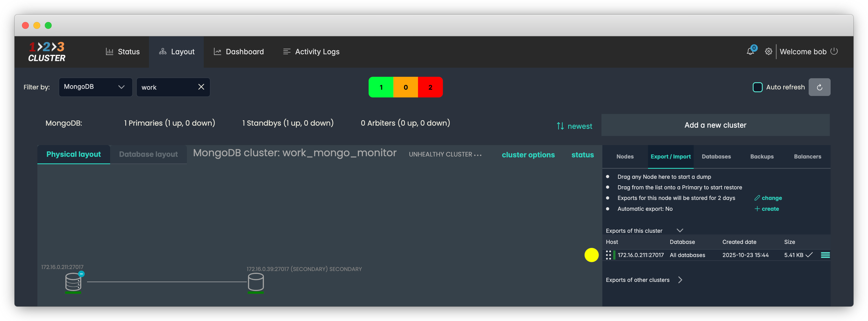This screenshot has height=321, width=868.
Task: Switch to the Database layout tab
Action: click(148, 155)
